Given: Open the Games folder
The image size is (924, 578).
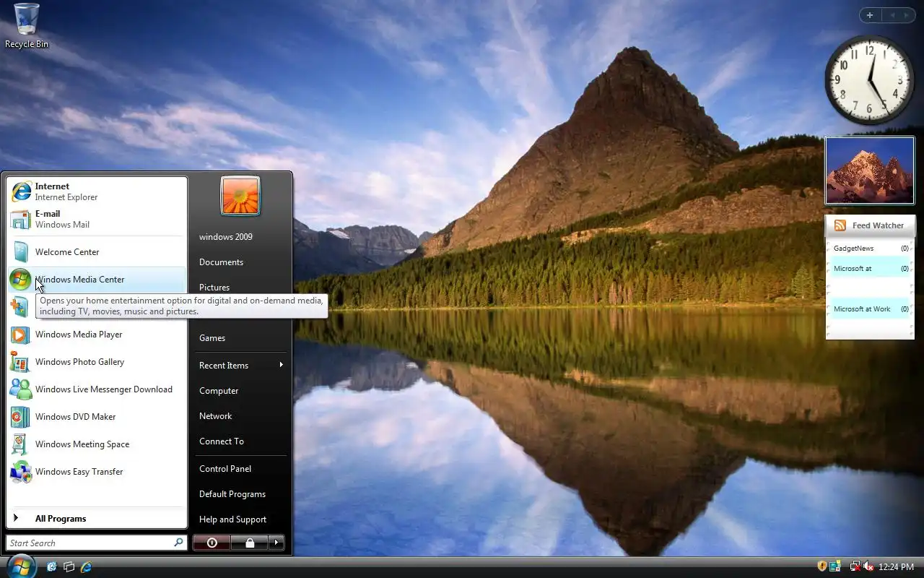Looking at the screenshot, I should tap(240, 338).
